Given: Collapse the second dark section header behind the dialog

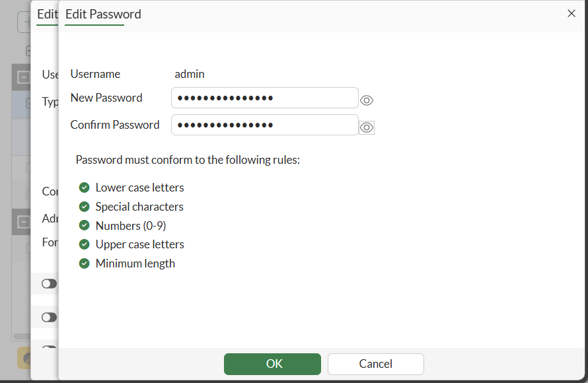Looking at the screenshot, I should click(x=23, y=222).
